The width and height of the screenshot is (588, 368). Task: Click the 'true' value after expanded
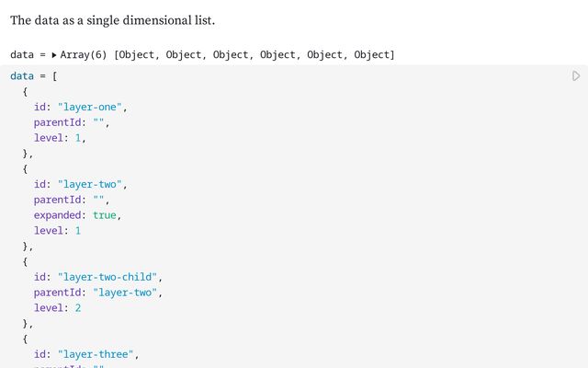104,214
